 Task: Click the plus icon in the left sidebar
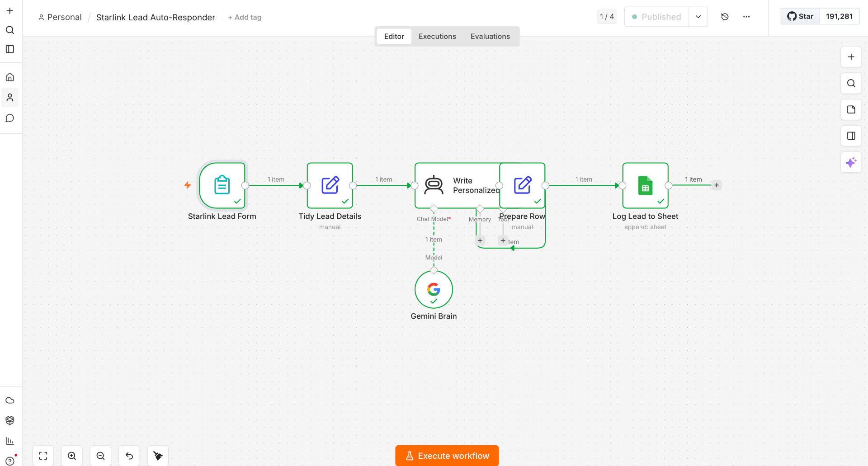point(10,11)
